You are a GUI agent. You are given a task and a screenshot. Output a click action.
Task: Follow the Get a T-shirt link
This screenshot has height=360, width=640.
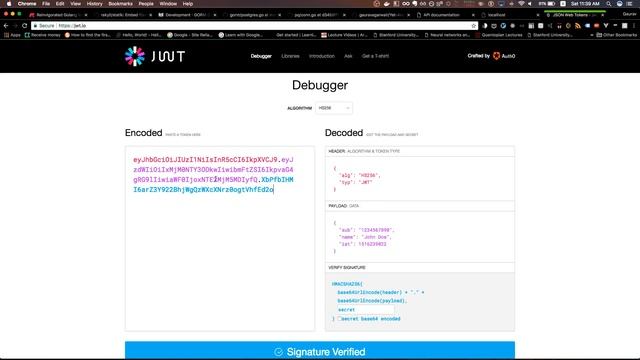375,56
